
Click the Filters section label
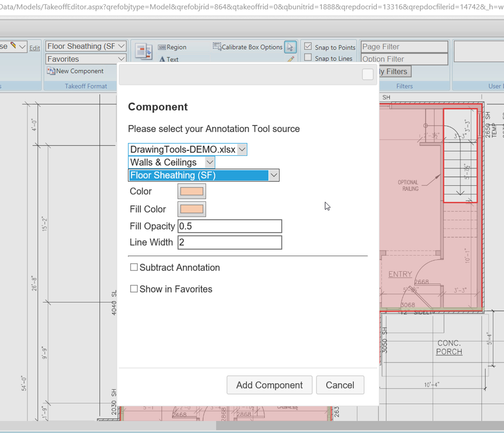(404, 86)
